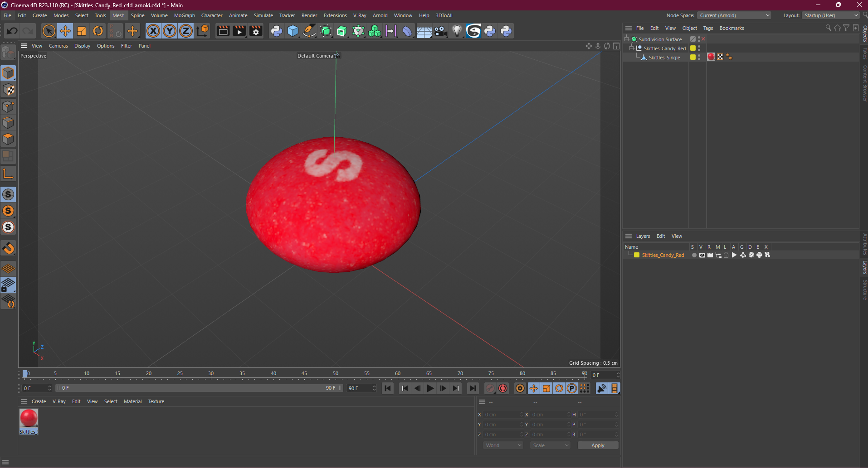Go to end of animation

click(473, 388)
